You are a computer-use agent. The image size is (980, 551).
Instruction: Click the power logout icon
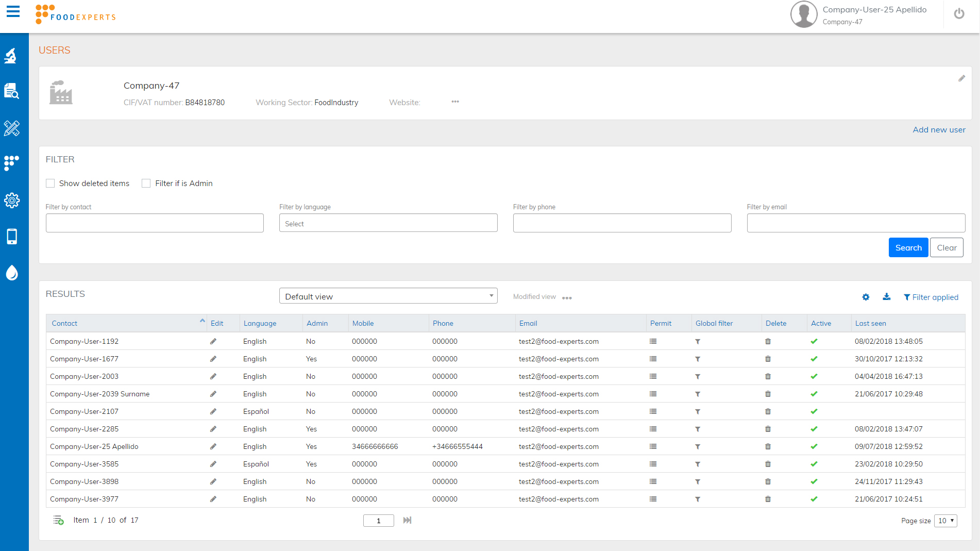(x=959, y=14)
